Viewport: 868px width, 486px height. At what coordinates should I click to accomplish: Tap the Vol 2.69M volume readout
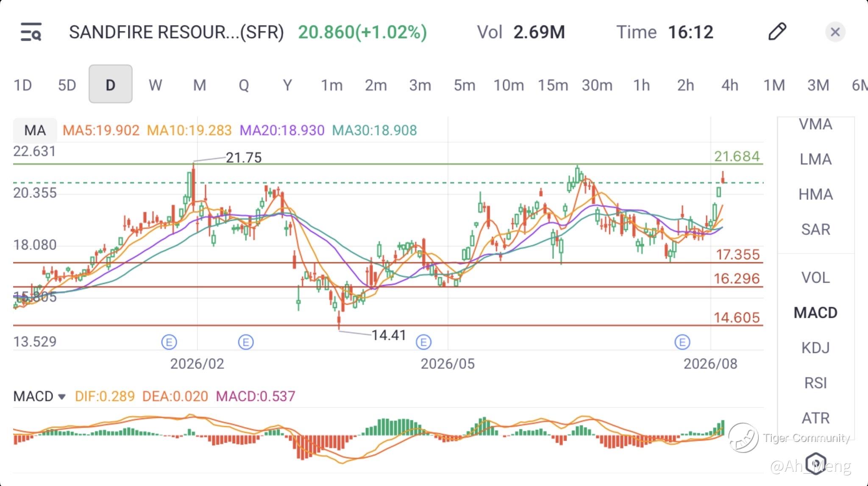pos(521,32)
